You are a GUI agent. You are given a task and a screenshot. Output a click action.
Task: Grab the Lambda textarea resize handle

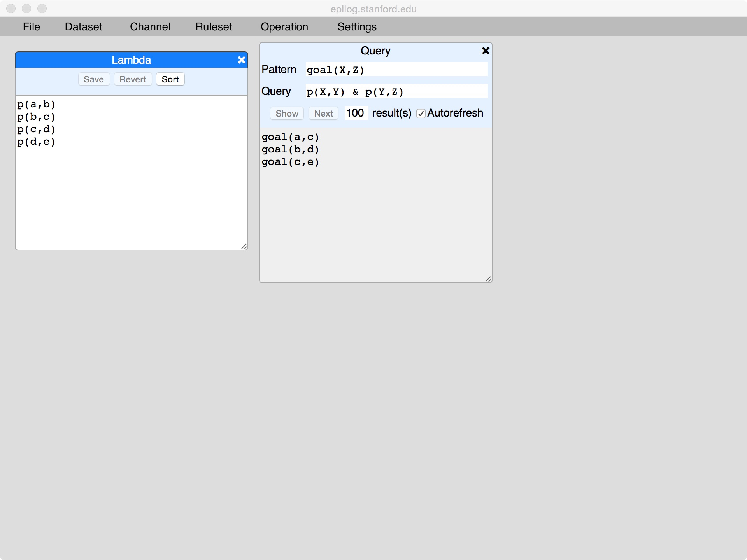[x=244, y=246]
